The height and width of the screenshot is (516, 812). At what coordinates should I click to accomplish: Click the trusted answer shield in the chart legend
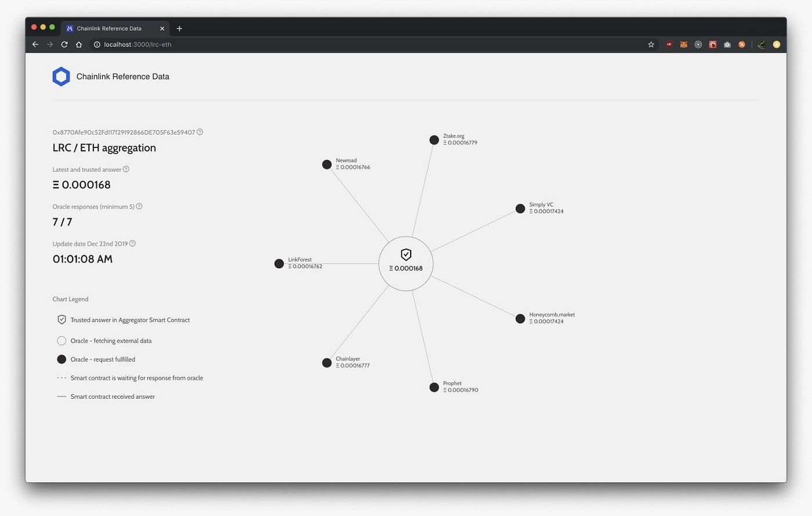61,319
